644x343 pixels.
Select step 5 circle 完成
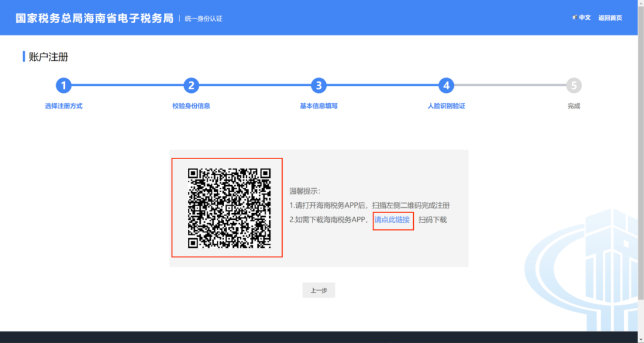[x=574, y=86]
